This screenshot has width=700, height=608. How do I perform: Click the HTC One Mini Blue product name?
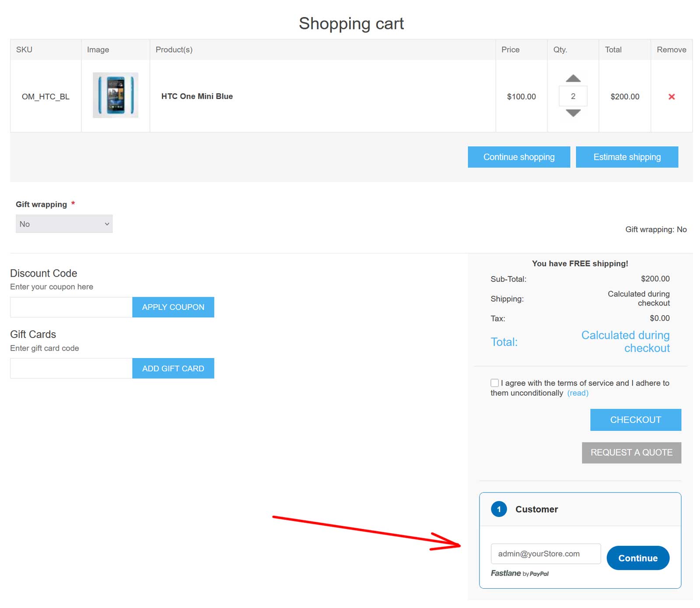point(196,96)
